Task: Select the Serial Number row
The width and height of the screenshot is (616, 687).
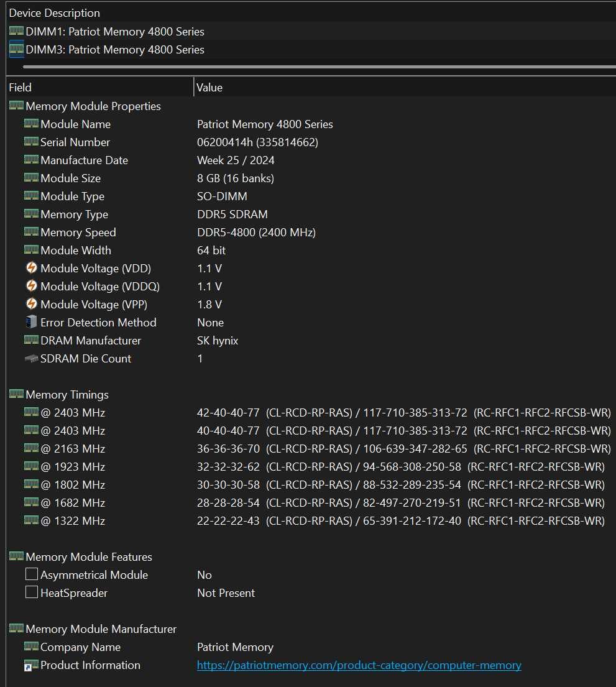Action: [x=311, y=142]
